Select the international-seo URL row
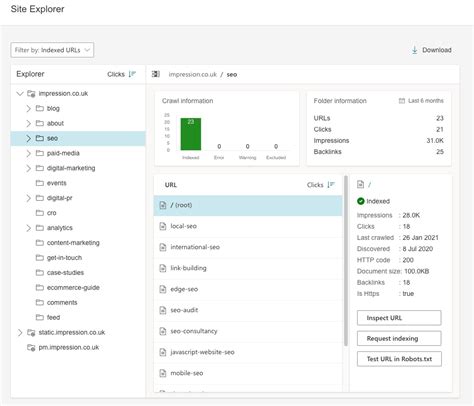474x406 pixels. click(x=248, y=247)
